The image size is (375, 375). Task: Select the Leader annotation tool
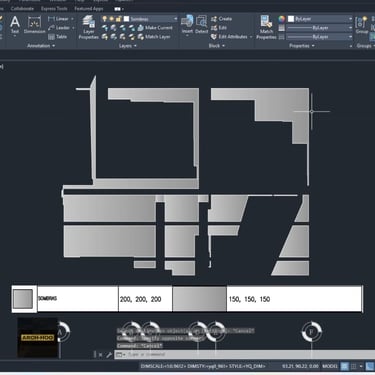click(59, 28)
